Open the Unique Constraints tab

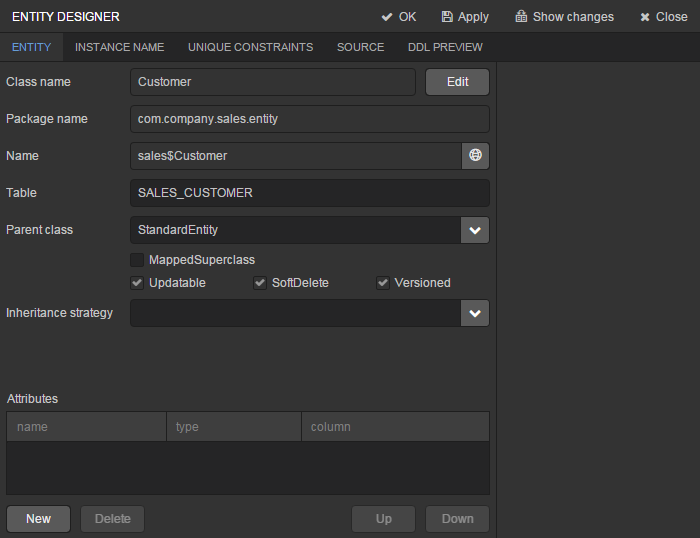250,47
